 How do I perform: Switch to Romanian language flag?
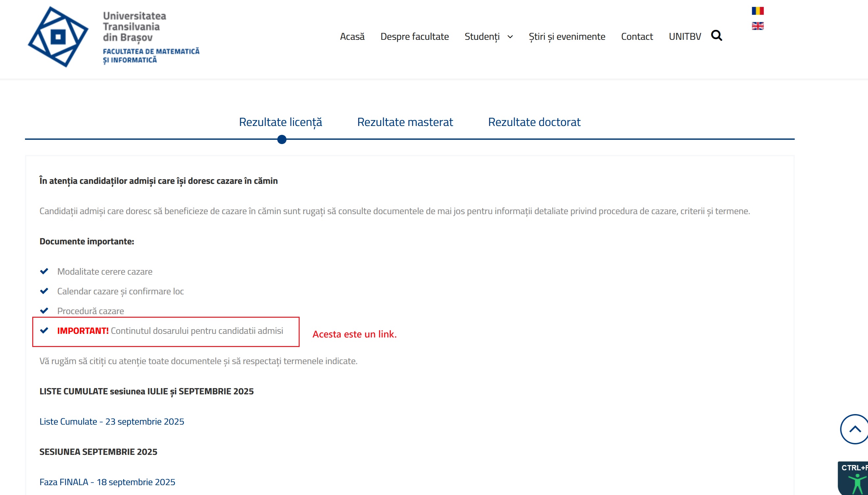coord(757,11)
